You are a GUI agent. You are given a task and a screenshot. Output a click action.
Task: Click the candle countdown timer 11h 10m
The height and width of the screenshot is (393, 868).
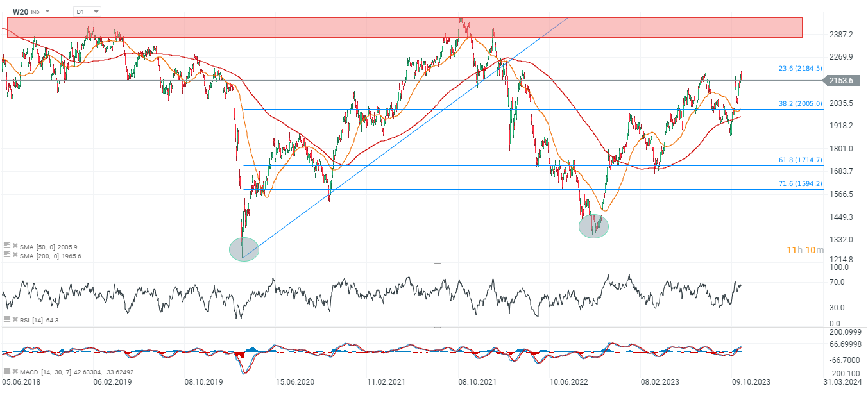pos(806,250)
